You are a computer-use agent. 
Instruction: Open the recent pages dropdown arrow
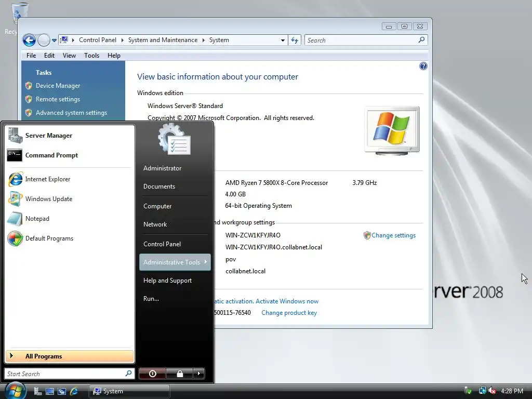coord(54,41)
